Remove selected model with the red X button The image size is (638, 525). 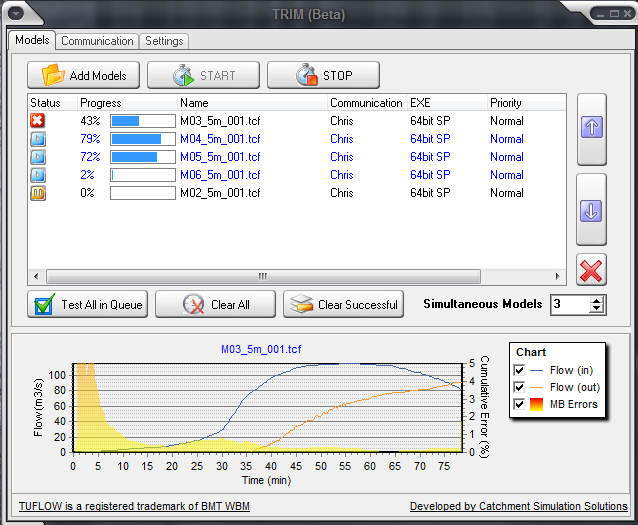pyautogui.click(x=591, y=270)
